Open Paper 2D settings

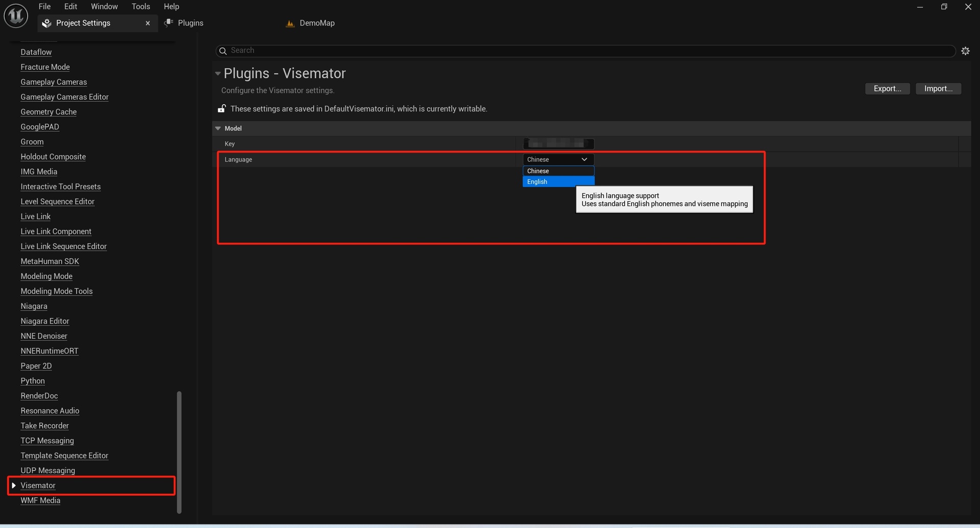point(36,366)
